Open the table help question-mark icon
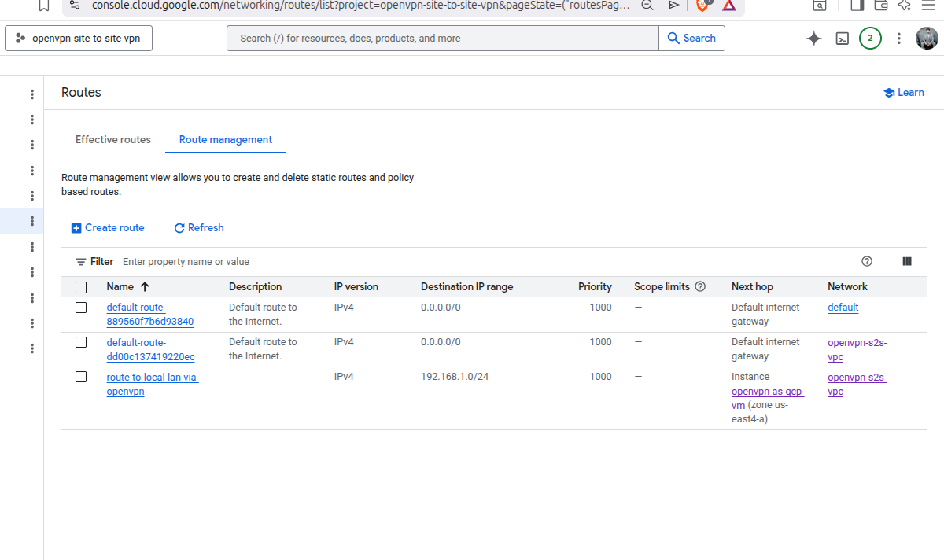This screenshot has height=560, width=944. coord(867,261)
